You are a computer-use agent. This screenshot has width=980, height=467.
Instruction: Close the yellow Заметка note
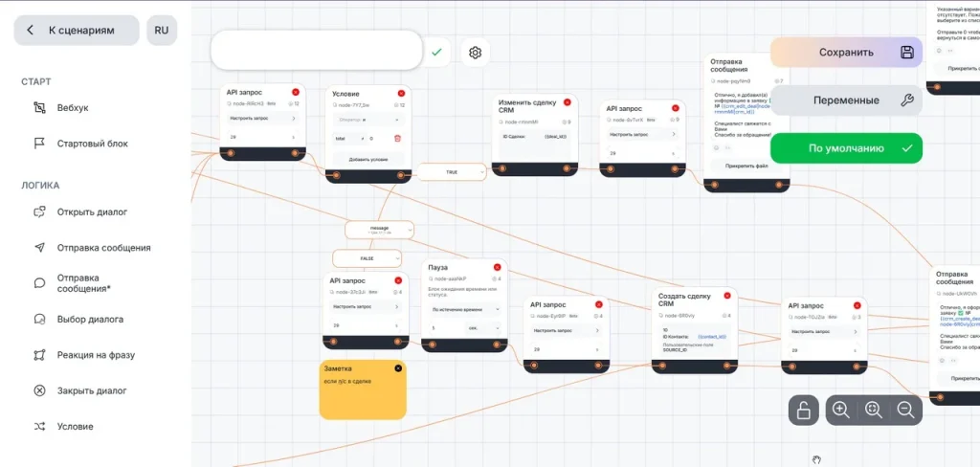[398, 368]
